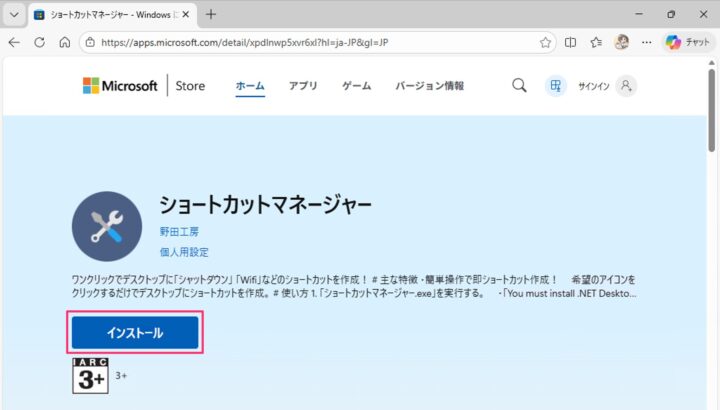Open the split screen view icon

[x=572, y=42]
